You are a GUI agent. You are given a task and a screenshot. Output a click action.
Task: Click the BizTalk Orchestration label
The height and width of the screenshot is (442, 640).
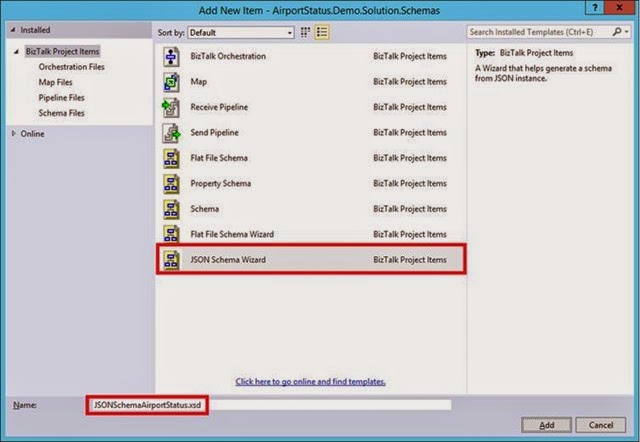[228, 56]
